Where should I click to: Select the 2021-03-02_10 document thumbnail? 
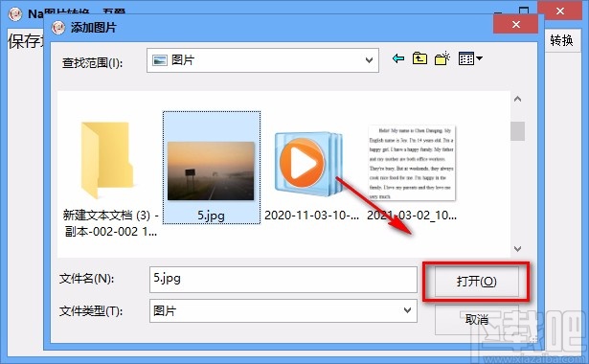412,162
